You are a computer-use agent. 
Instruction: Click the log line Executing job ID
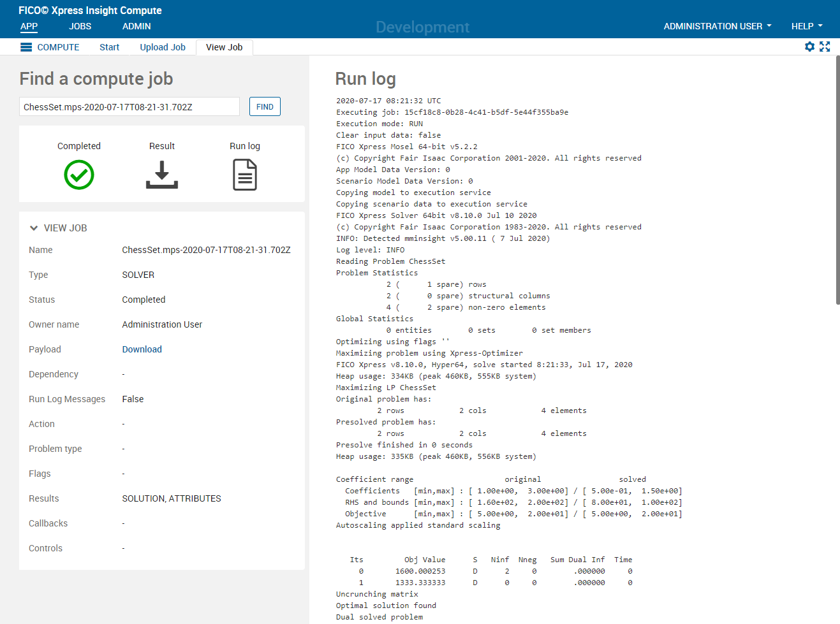pos(452,112)
